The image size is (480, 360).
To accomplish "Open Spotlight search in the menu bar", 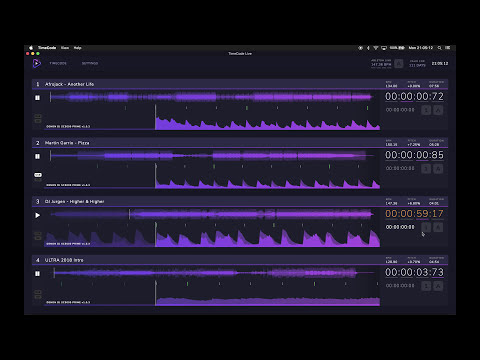I will click(440, 48).
